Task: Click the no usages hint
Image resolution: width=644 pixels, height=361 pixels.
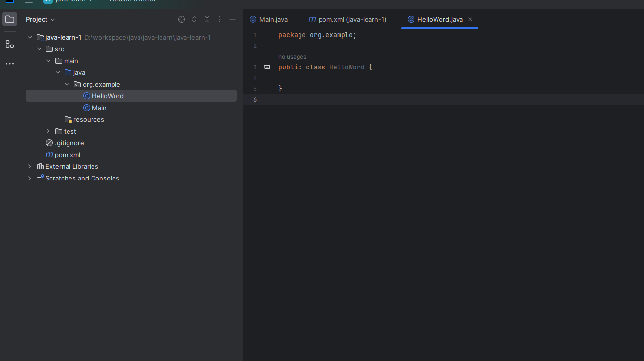Action: [x=292, y=57]
